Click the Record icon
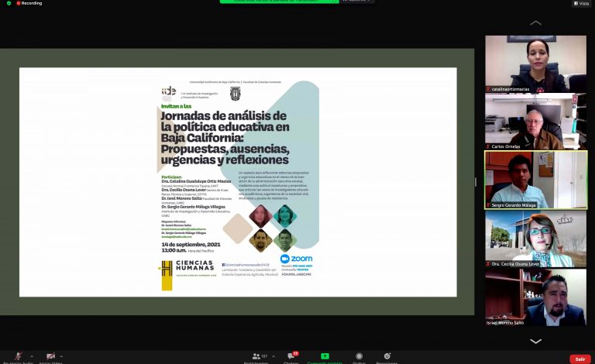Screen dimensions: 595x364 (x=359, y=357)
